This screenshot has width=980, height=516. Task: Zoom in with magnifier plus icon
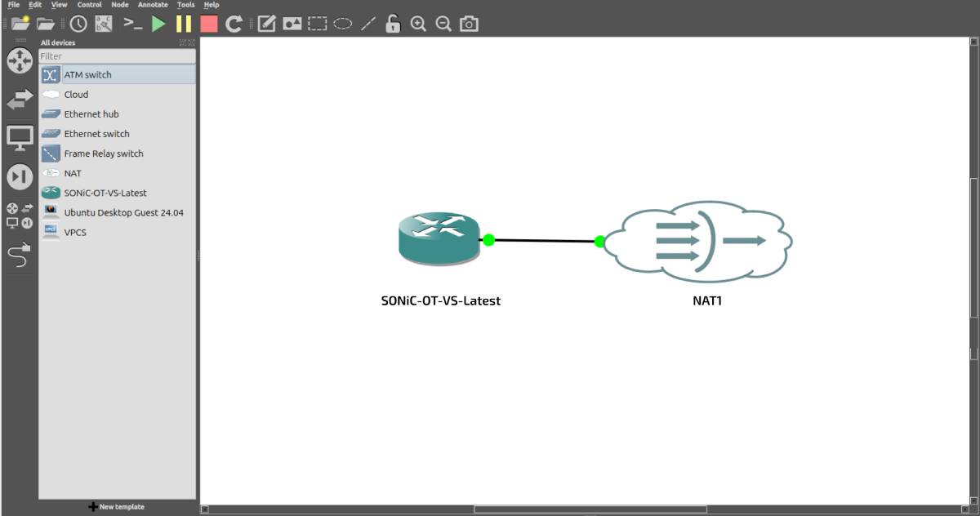pos(418,24)
